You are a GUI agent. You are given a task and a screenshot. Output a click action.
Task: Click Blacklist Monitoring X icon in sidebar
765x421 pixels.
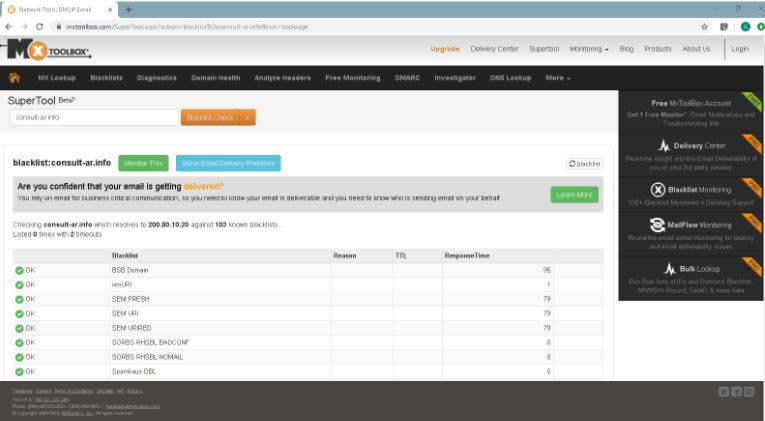click(x=658, y=189)
